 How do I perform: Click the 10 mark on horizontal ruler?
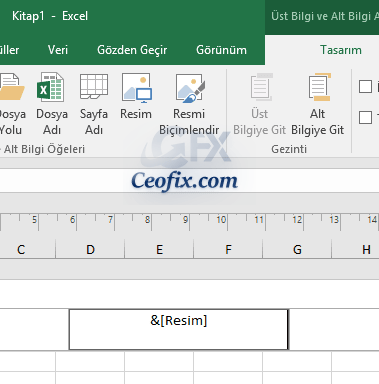(221, 220)
